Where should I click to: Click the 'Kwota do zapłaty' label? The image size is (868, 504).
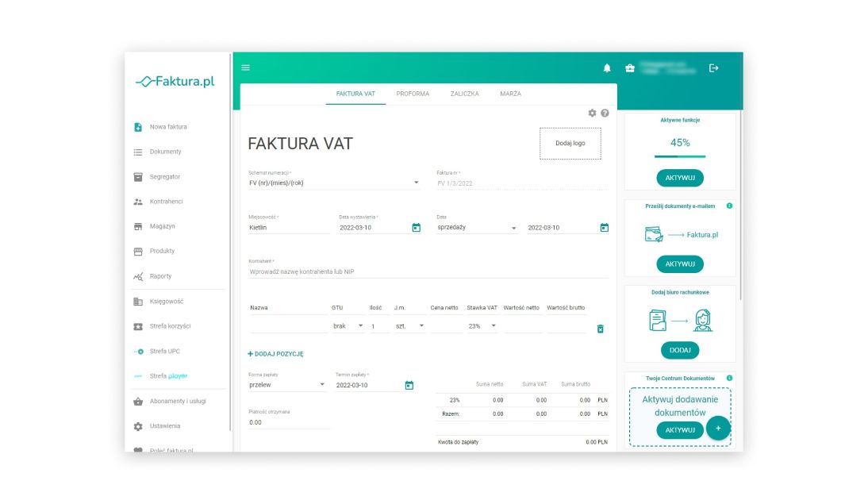click(458, 442)
